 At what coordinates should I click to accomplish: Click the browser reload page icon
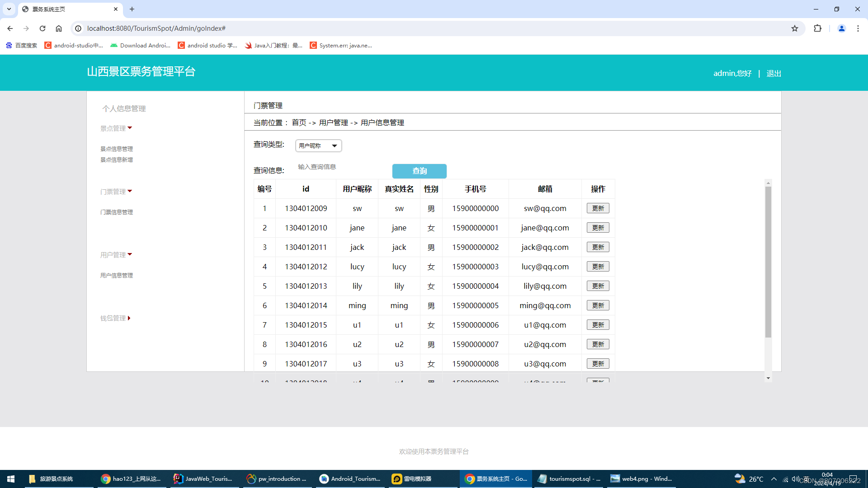point(42,28)
